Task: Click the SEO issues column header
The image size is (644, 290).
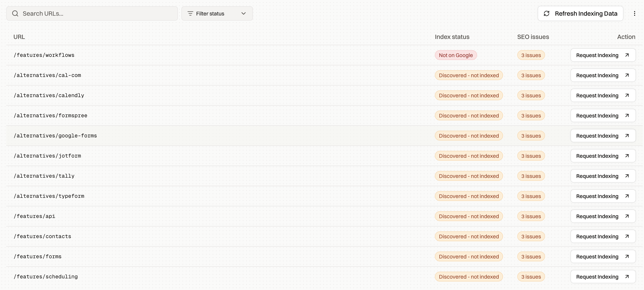Action: pyautogui.click(x=533, y=37)
